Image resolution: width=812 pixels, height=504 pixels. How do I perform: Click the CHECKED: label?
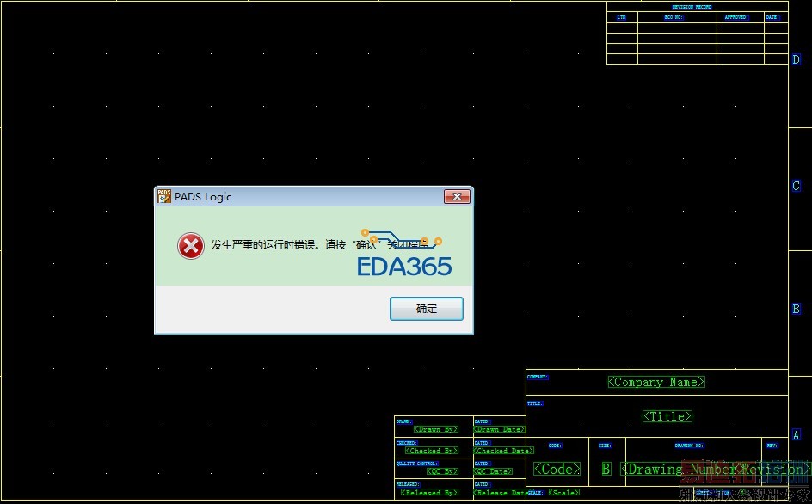point(406,443)
